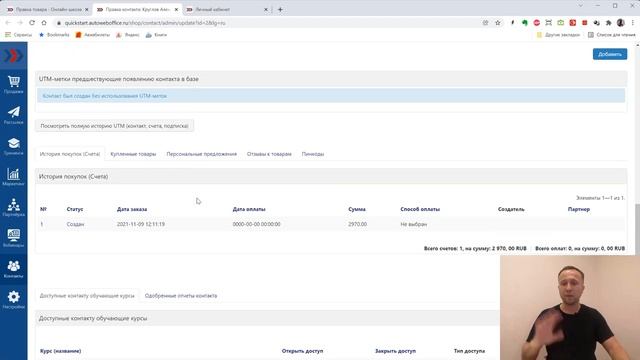Reload the page in browser
640x360 pixels.
point(32,23)
